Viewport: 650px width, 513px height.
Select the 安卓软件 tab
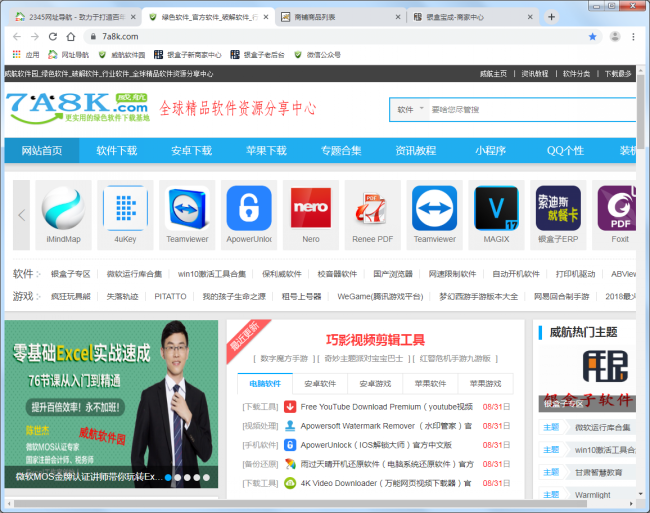[320, 384]
